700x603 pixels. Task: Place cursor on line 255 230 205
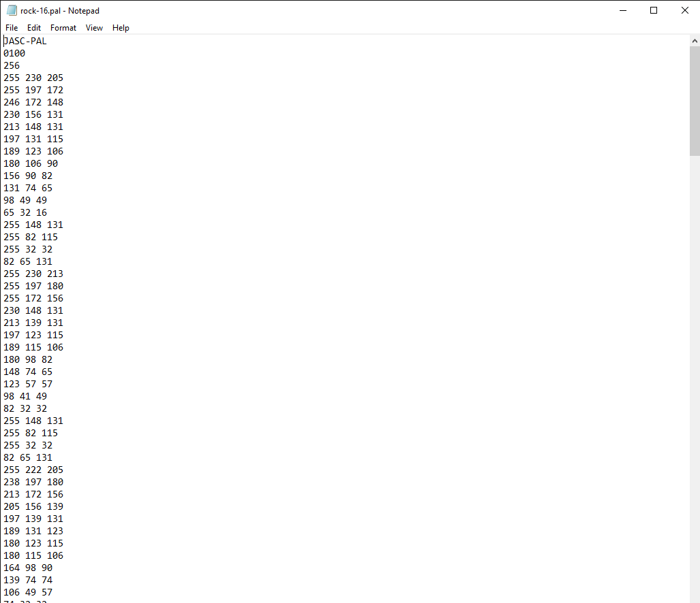click(x=33, y=78)
